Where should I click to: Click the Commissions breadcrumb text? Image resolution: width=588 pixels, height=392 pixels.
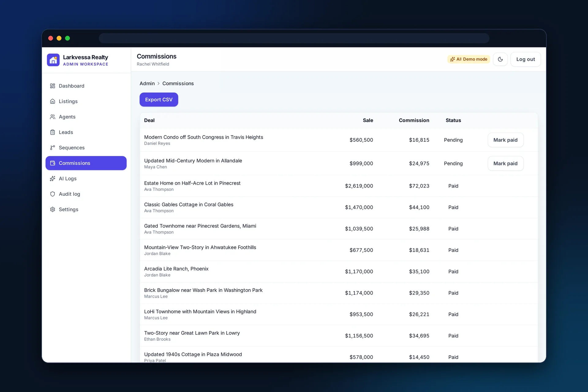[x=178, y=84]
